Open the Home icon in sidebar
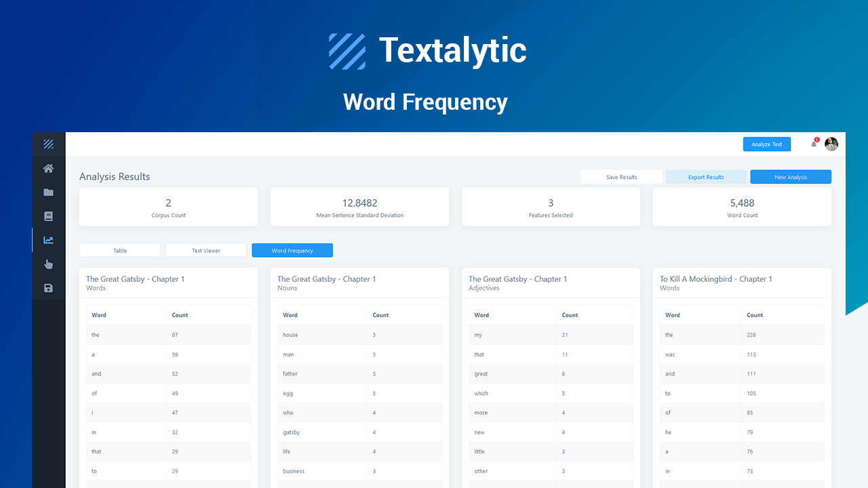868x488 pixels. pyautogui.click(x=48, y=168)
